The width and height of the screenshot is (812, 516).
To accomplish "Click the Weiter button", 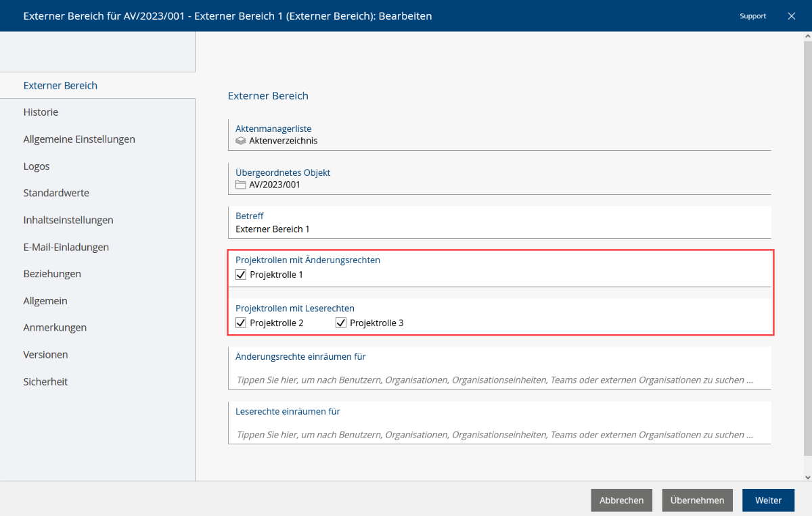I will click(768, 500).
